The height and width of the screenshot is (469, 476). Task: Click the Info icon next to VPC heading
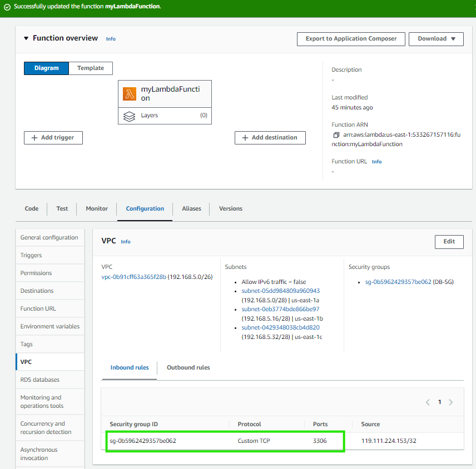pos(126,242)
